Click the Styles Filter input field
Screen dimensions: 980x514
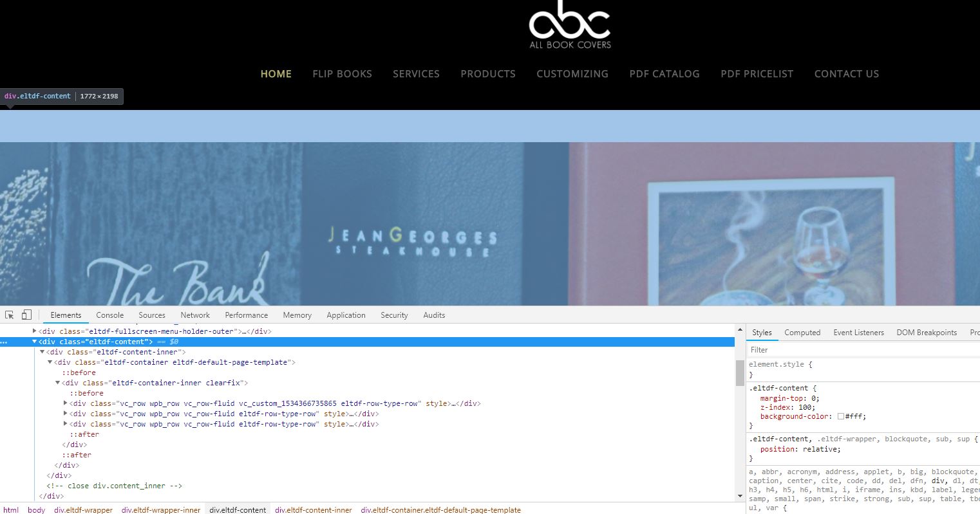pyautogui.click(x=863, y=350)
